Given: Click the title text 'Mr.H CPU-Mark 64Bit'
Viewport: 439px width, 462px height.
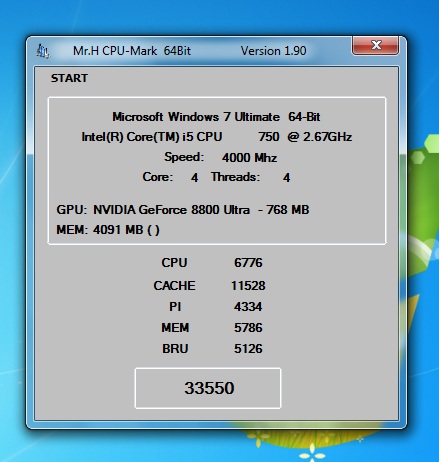Looking at the screenshot, I should click(132, 51).
